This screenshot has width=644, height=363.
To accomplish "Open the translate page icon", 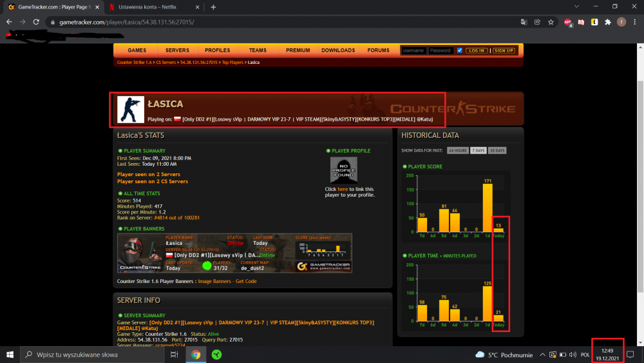I will 524,22.
